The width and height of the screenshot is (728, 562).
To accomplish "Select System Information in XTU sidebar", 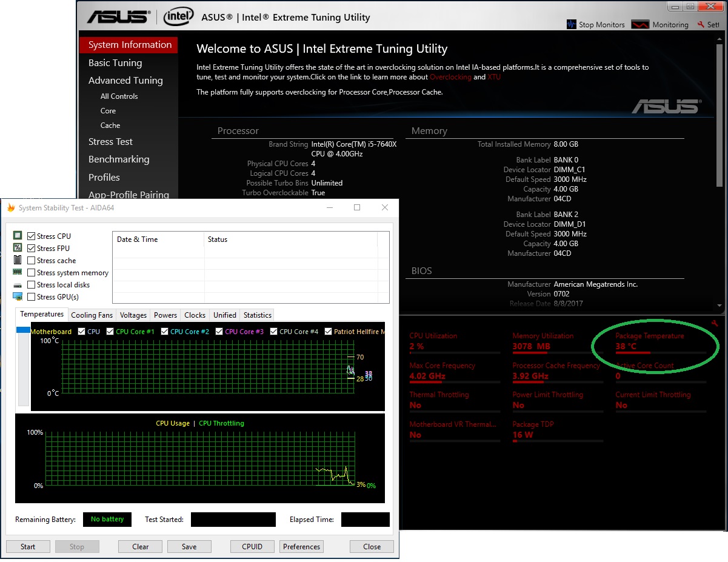I will [x=129, y=45].
